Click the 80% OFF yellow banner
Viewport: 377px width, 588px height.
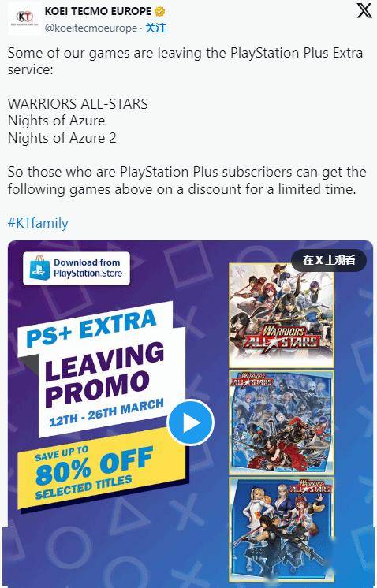[x=101, y=471]
